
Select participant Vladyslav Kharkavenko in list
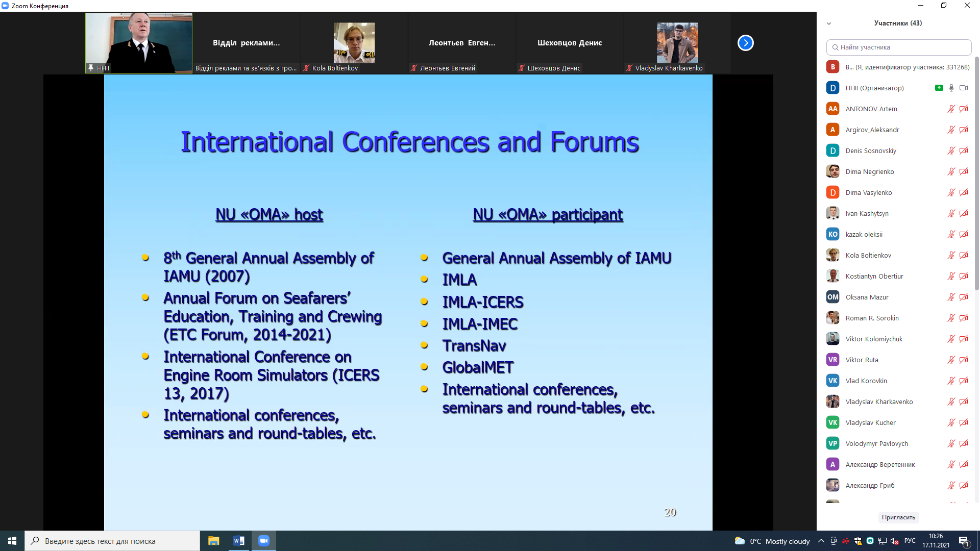click(897, 402)
